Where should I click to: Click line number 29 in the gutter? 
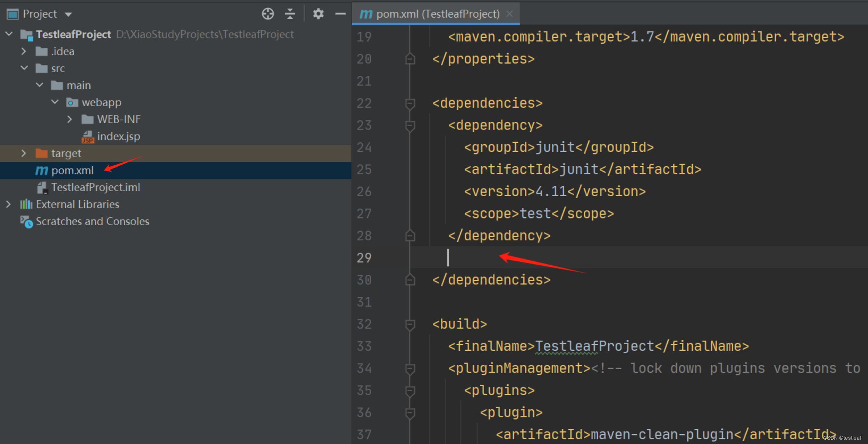coord(364,258)
